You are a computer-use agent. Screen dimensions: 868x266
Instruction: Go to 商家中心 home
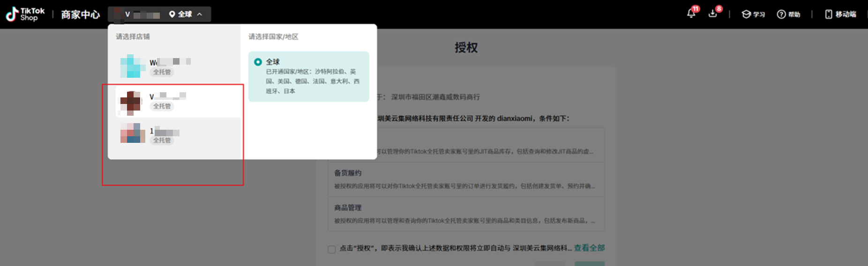coord(80,15)
